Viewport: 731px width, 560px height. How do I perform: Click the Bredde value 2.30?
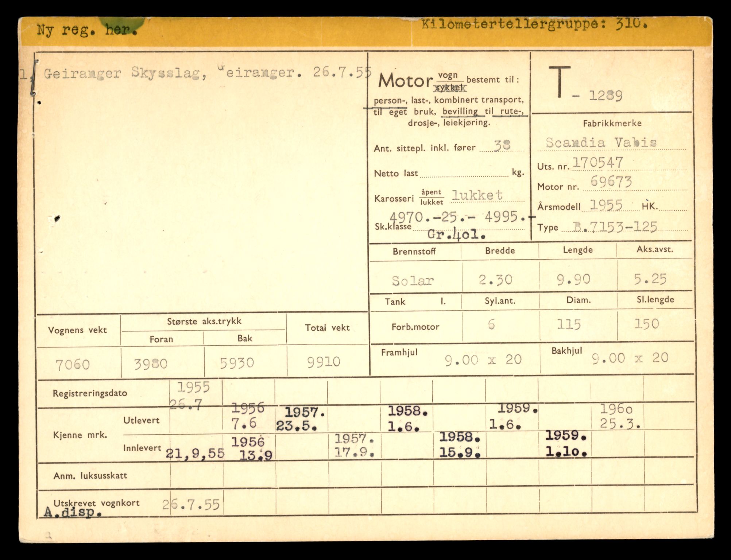tap(496, 280)
